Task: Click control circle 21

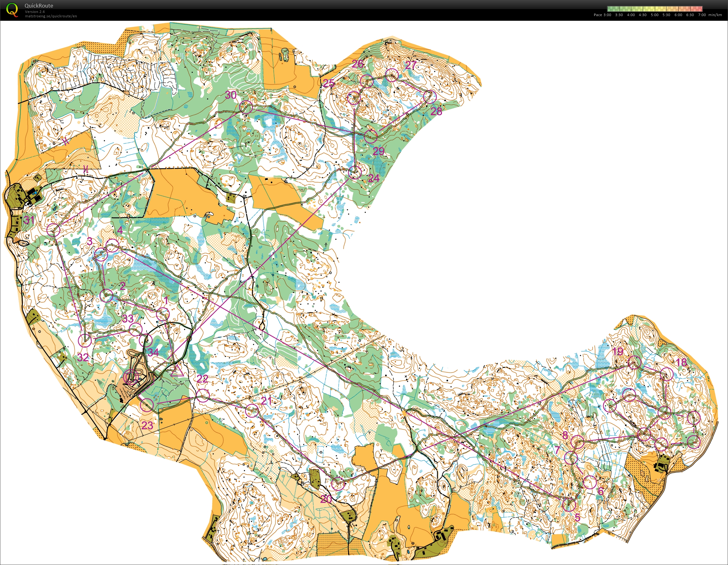Action: pyautogui.click(x=252, y=411)
